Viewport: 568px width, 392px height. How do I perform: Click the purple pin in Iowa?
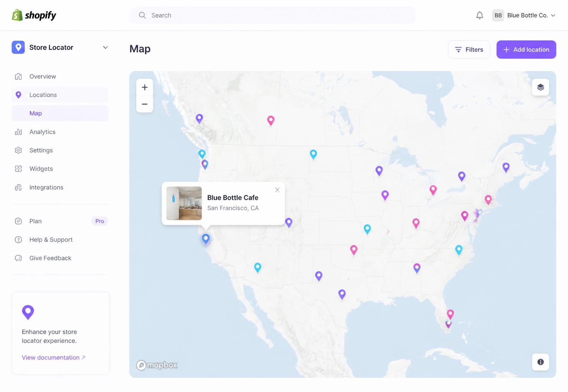click(x=385, y=195)
